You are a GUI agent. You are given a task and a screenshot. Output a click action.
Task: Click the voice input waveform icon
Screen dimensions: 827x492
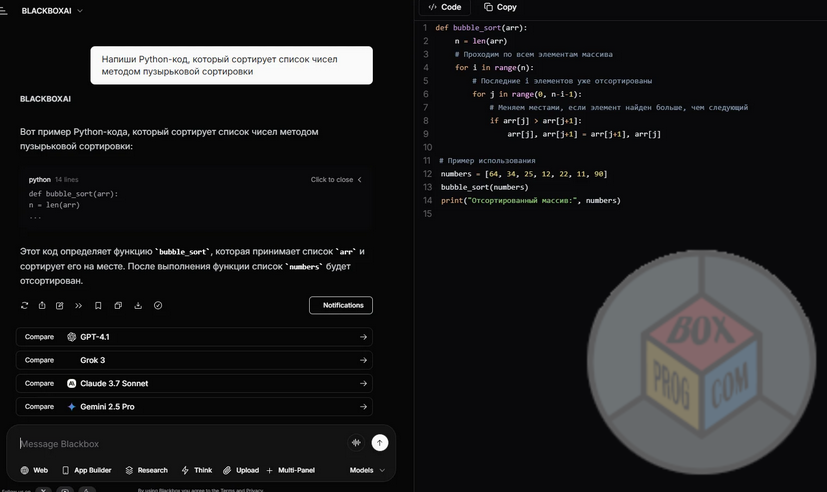356,443
